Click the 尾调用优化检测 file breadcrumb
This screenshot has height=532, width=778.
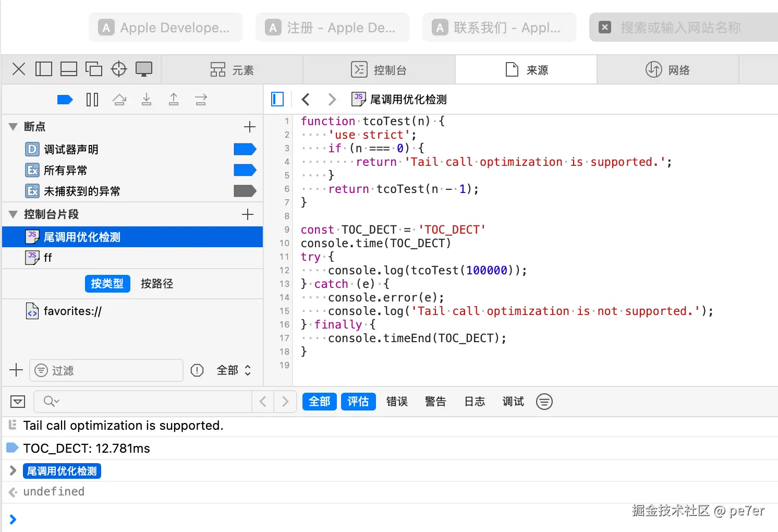399,99
